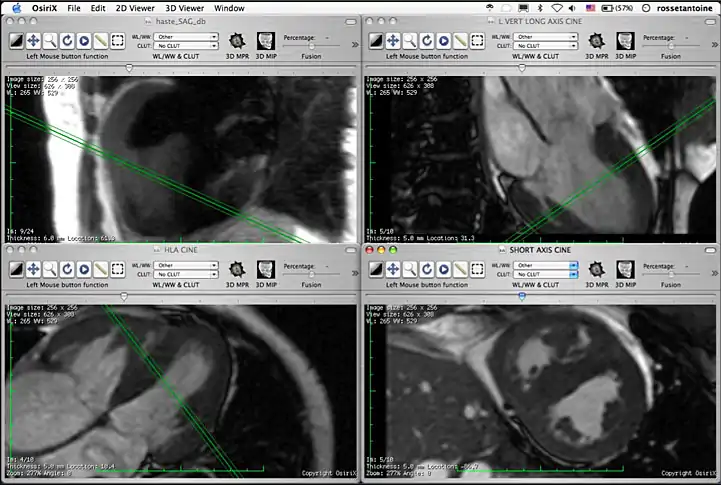This screenshot has width=721, height=485.
Task: Open the CLUT dropdown in L VERT LONG AXIS CINE window
Action: (x=546, y=46)
